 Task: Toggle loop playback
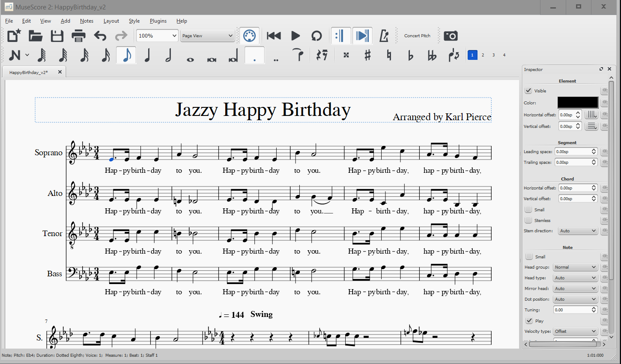pos(316,36)
